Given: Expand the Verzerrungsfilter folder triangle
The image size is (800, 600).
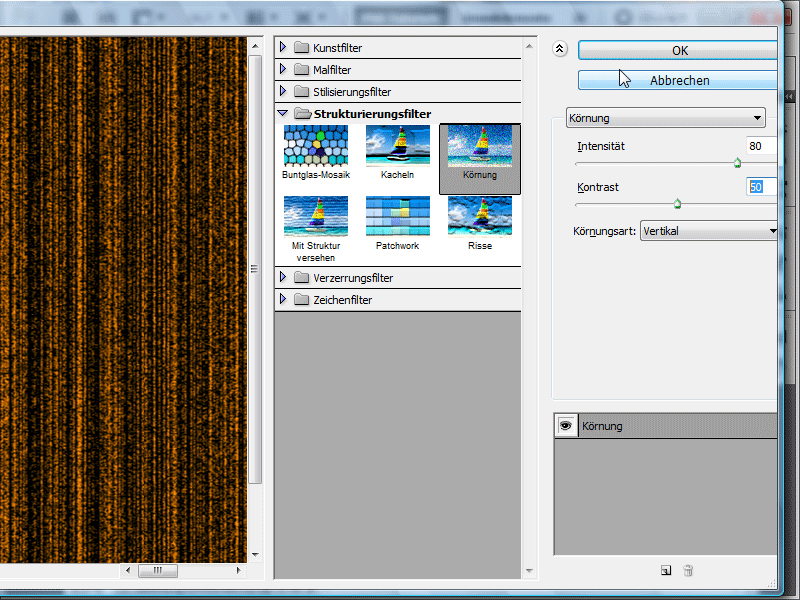Looking at the screenshot, I should (x=283, y=278).
